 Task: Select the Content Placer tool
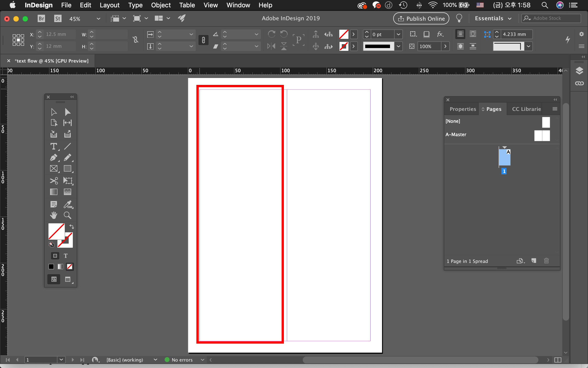[x=68, y=134]
